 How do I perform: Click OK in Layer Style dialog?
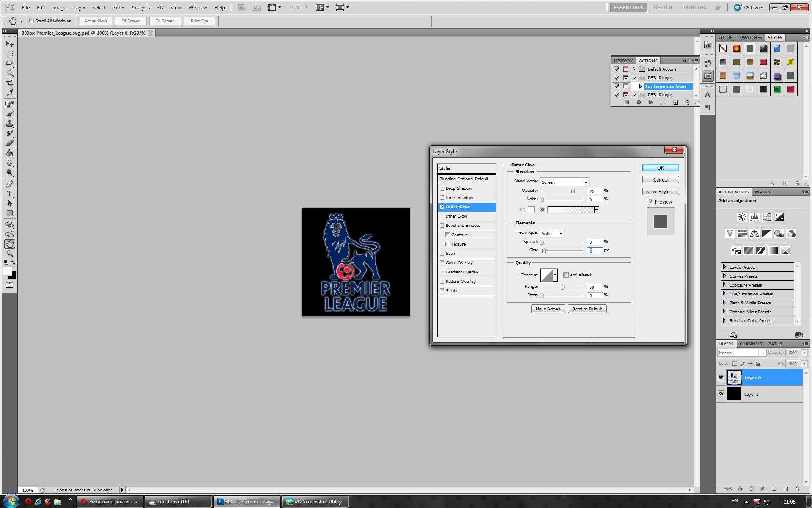click(x=661, y=168)
